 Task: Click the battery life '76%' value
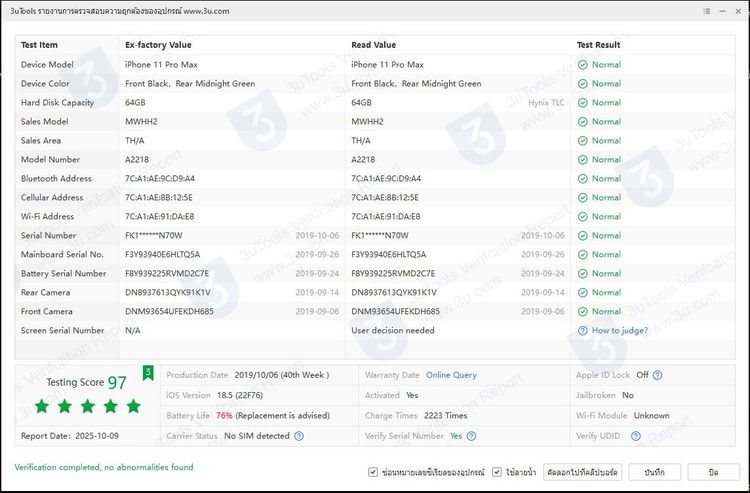[224, 416]
